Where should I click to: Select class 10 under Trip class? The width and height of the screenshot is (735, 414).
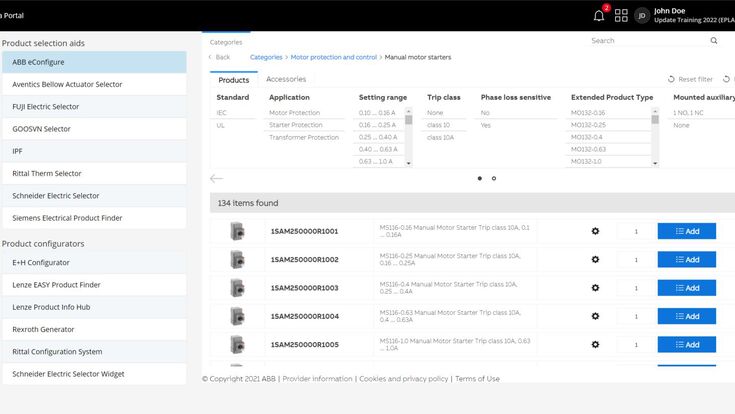click(440, 125)
